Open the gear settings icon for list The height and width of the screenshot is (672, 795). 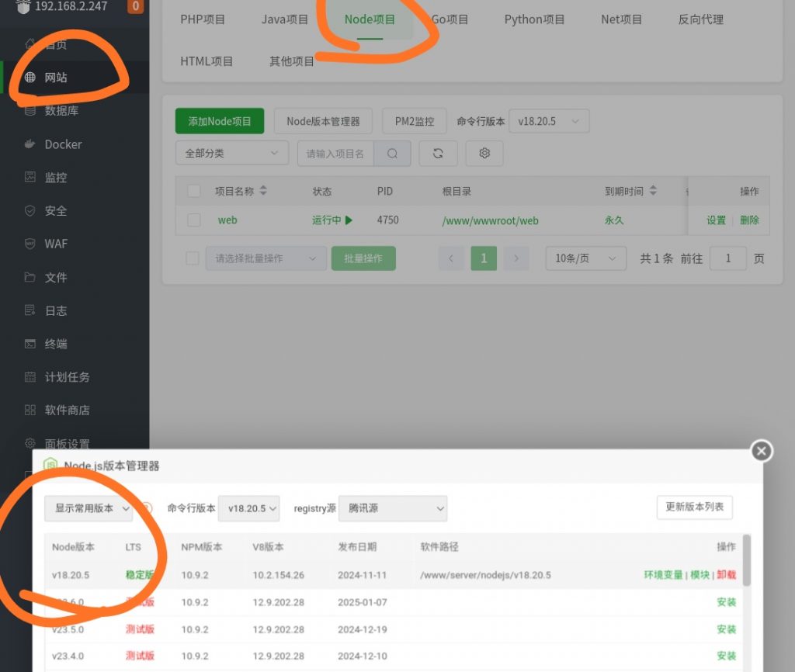pos(484,154)
